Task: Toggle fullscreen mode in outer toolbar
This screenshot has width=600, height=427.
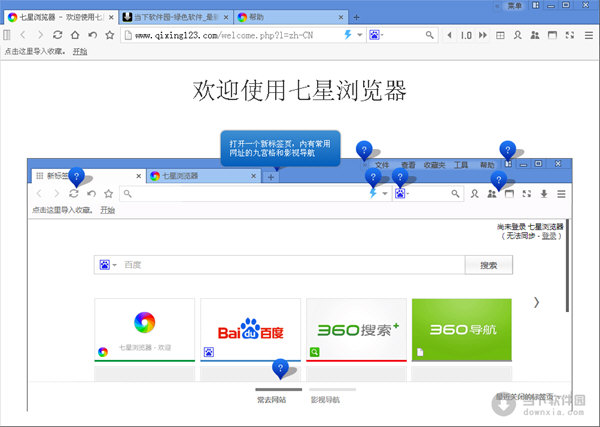Action: tap(570, 35)
